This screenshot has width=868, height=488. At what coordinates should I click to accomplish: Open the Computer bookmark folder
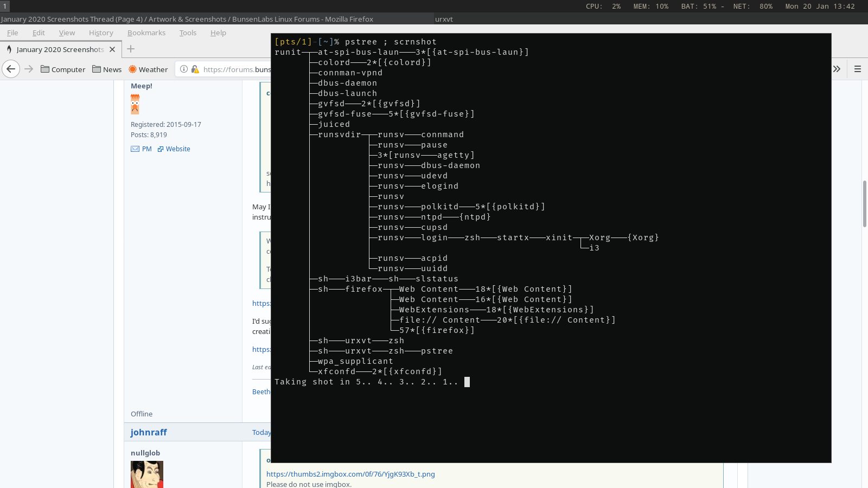pos(63,69)
